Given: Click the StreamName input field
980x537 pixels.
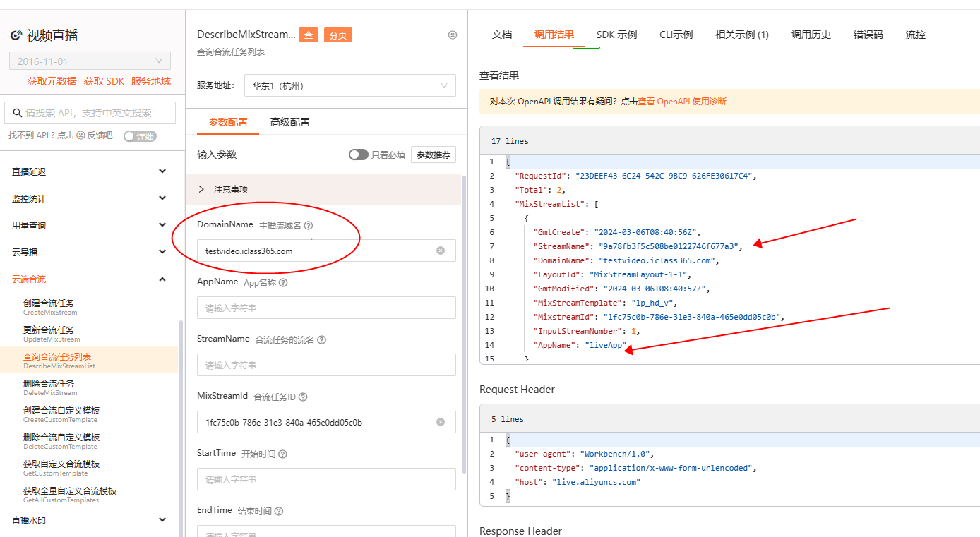Looking at the screenshot, I should [326, 365].
